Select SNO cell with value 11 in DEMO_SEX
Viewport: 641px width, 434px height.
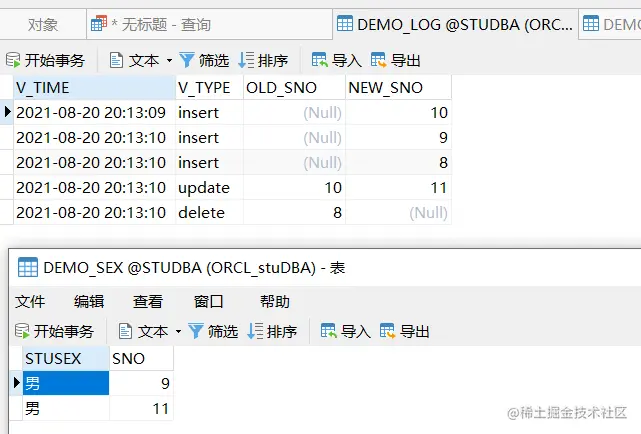click(141, 408)
